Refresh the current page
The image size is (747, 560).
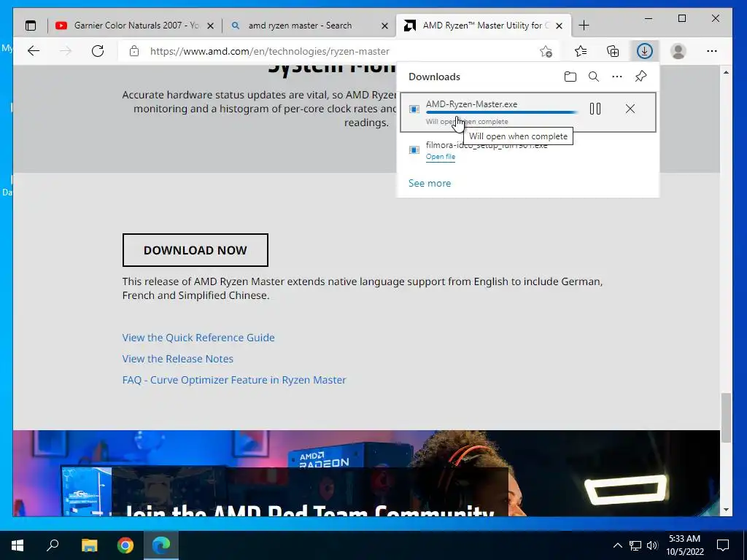[98, 51]
